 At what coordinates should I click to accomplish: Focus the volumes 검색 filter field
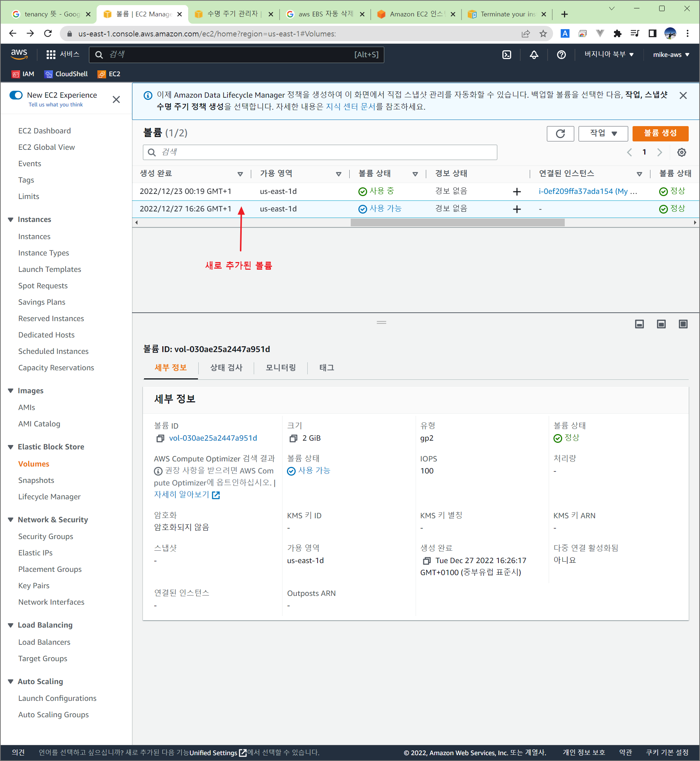tap(320, 152)
